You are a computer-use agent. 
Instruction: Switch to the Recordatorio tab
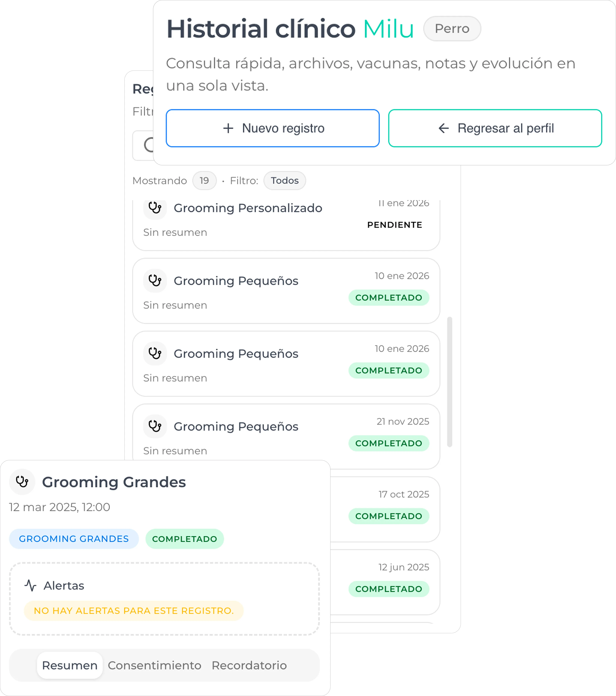(x=249, y=665)
